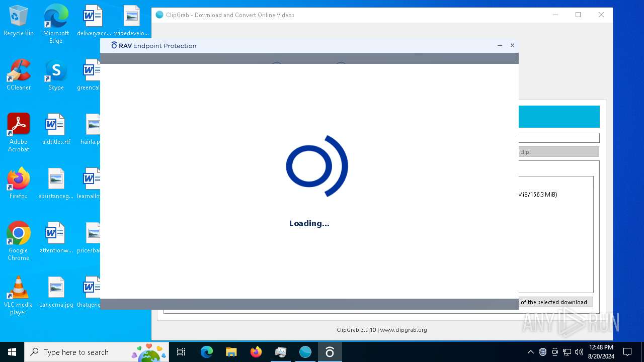This screenshot has height=362, width=644.
Task: Launch Adobe Acrobat from the desktop
Action: [19, 133]
